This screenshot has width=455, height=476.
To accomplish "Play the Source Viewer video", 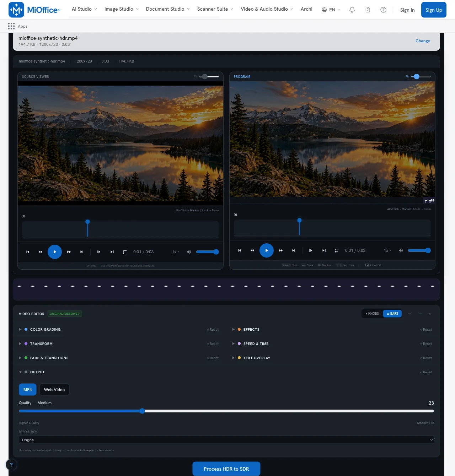I will click(55, 252).
